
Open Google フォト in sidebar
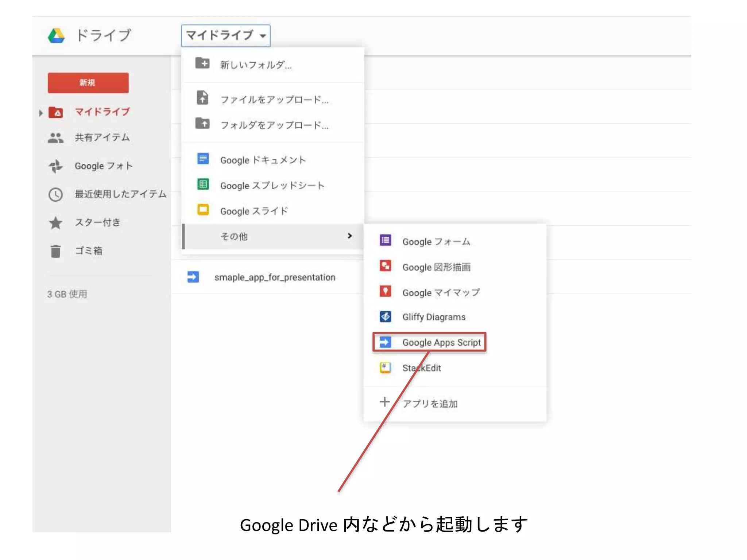[104, 166]
